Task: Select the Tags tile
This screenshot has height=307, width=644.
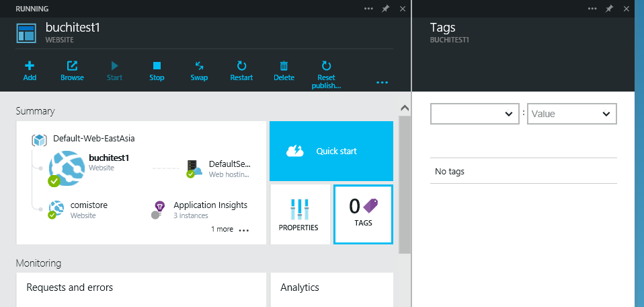Action: 363,214
